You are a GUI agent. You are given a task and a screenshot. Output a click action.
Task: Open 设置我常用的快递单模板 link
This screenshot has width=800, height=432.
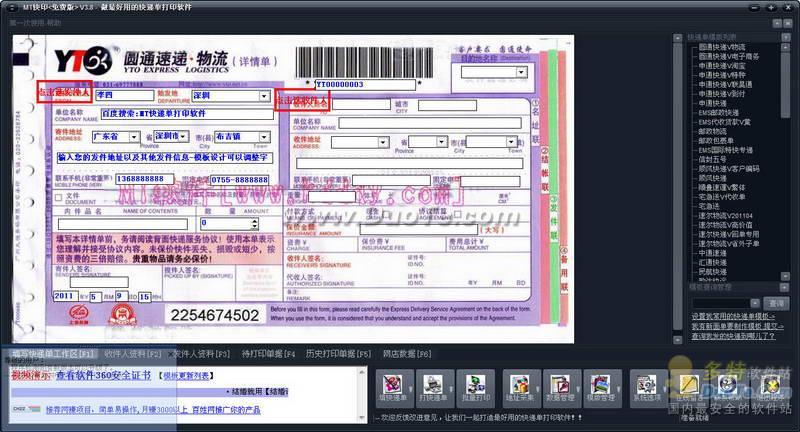click(x=733, y=317)
